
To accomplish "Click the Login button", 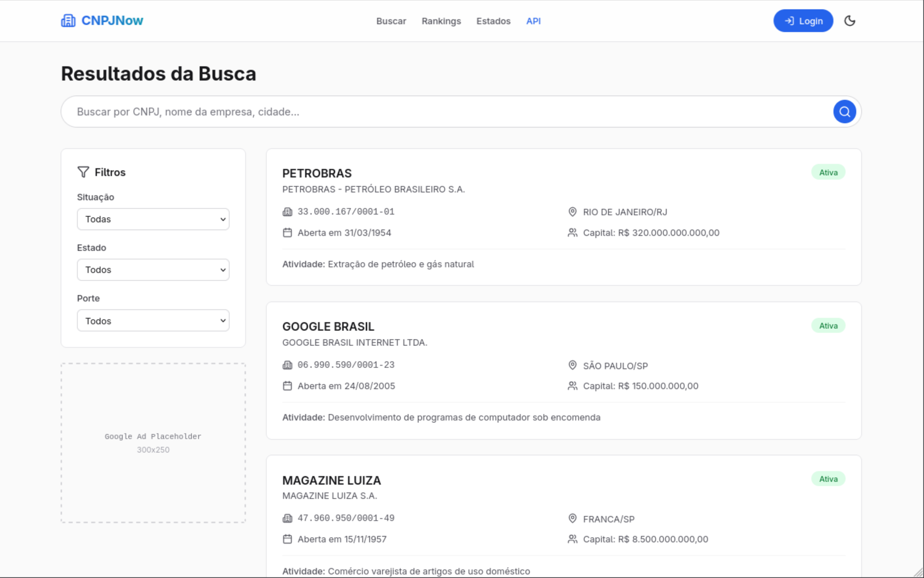I will 803,21.
